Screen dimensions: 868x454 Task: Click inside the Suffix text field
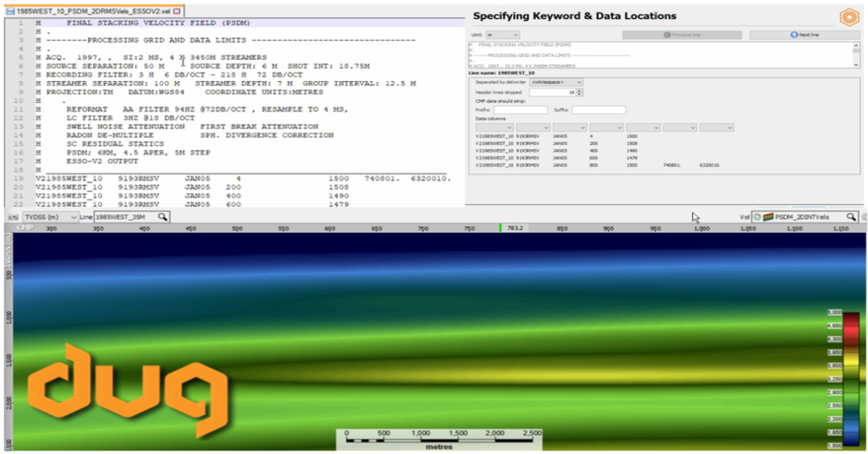point(599,109)
